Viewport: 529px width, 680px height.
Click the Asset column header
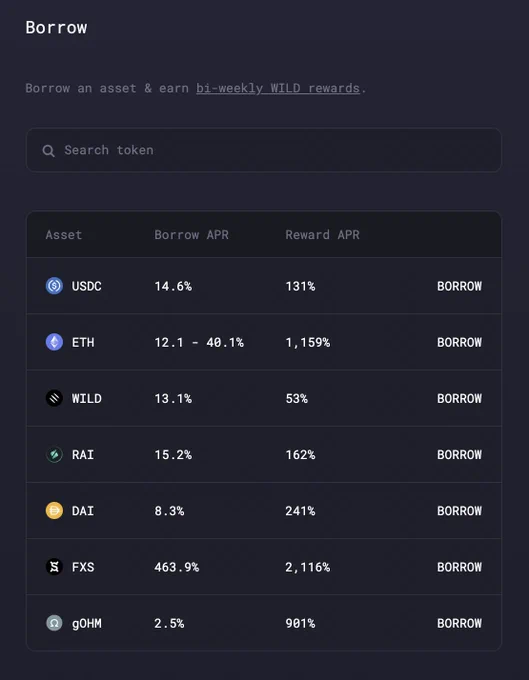pos(64,235)
